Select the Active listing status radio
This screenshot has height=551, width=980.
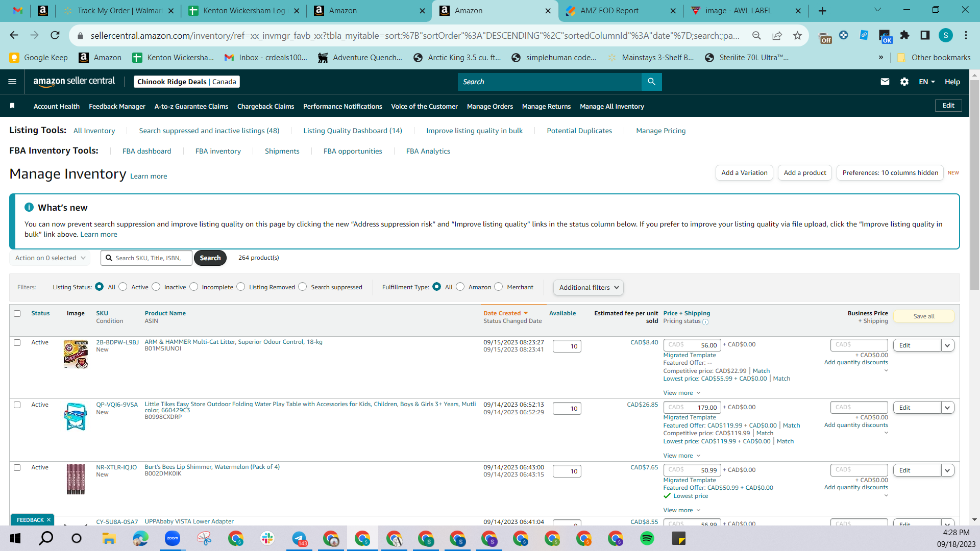123,287
